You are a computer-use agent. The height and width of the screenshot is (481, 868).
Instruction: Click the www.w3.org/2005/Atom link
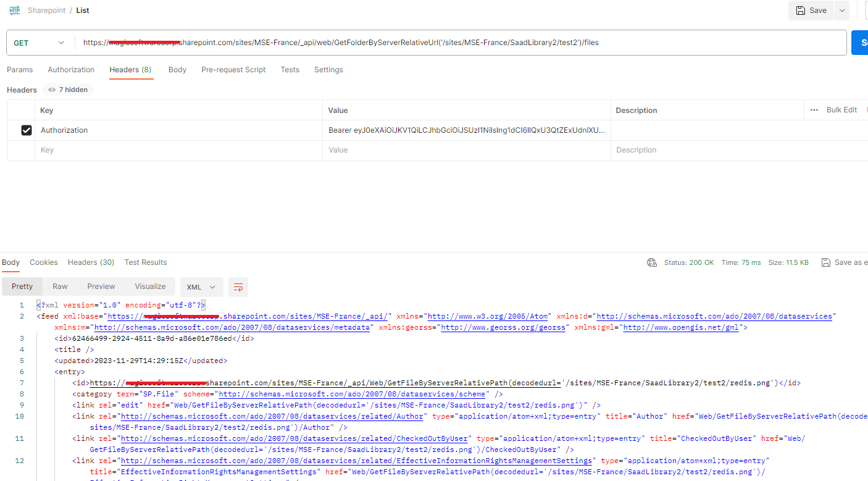489,316
